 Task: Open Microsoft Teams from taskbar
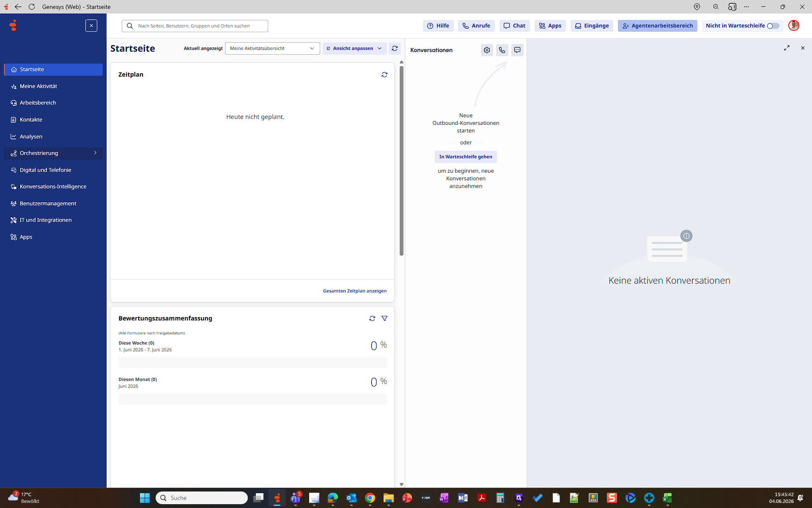pyautogui.click(x=296, y=498)
